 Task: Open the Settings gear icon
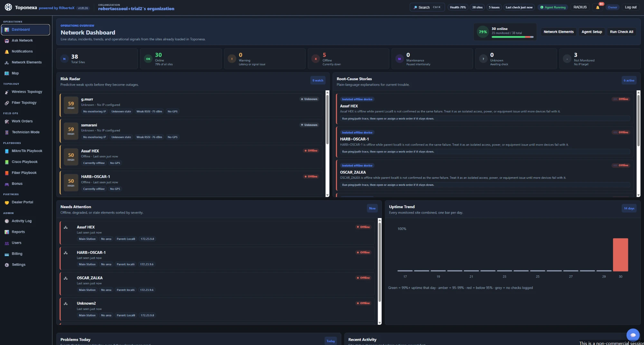[7, 265]
